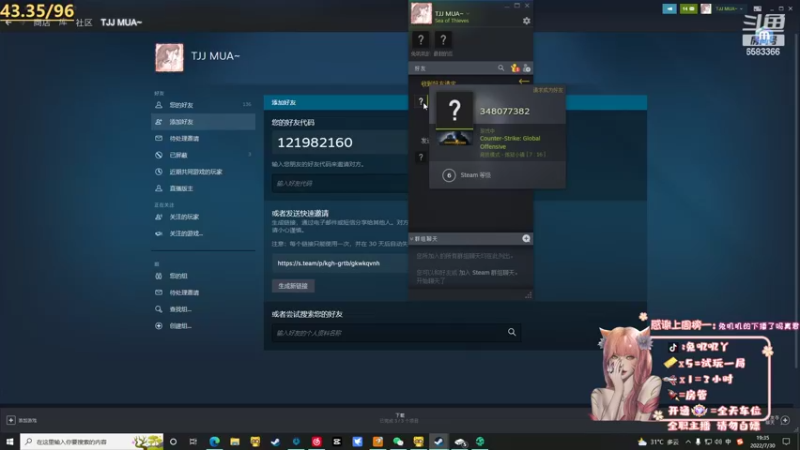800x450 pixels.
Task: Click your friend code 121982160
Action: [x=315, y=142]
